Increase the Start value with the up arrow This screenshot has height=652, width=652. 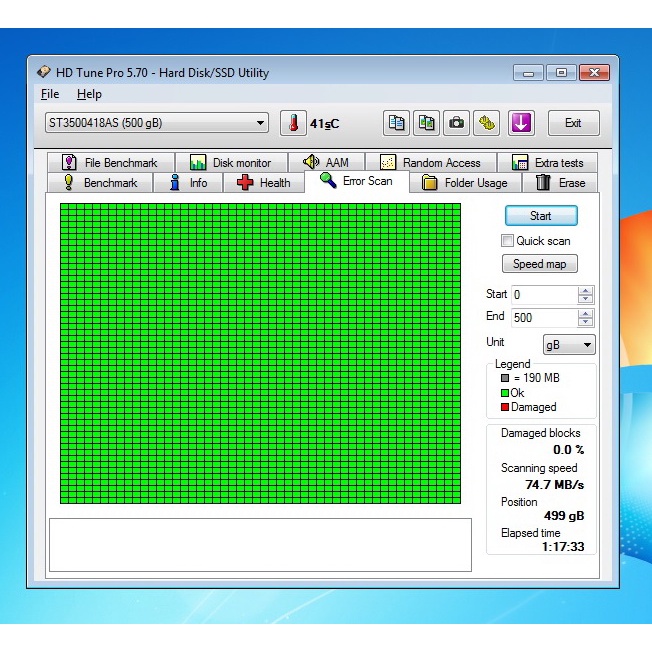(x=586, y=291)
